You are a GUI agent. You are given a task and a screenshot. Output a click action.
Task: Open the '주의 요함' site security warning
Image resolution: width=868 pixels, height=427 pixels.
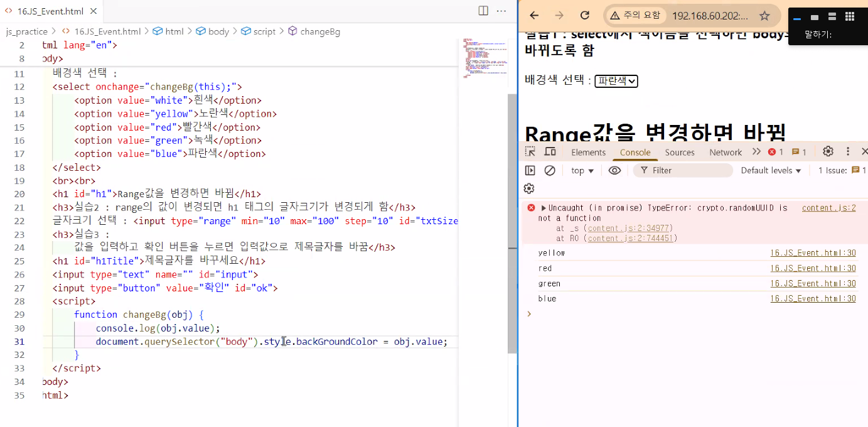coord(635,16)
